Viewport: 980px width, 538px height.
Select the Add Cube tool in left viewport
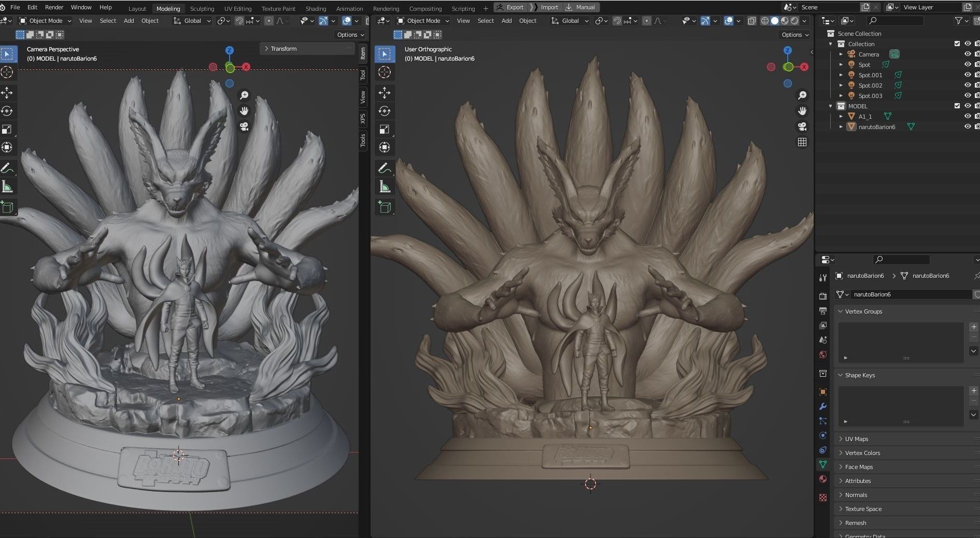tap(7, 207)
